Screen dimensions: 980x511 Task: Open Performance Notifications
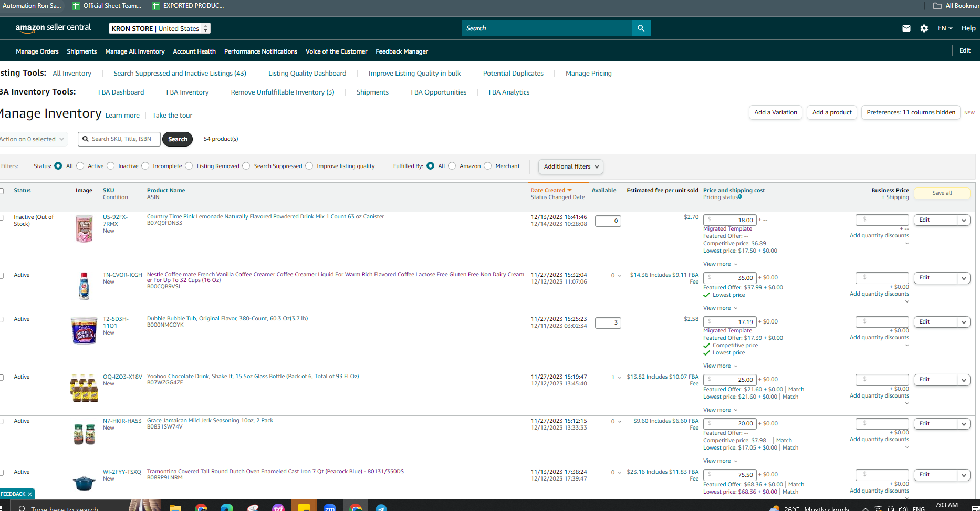260,51
